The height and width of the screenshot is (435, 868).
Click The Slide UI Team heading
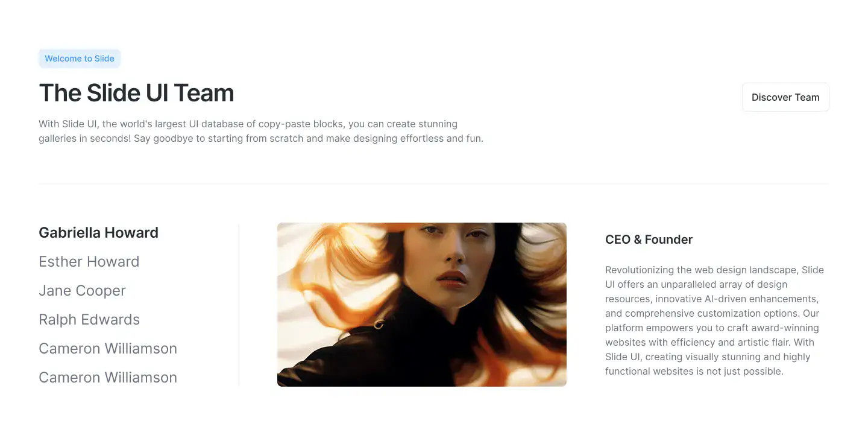click(x=136, y=93)
